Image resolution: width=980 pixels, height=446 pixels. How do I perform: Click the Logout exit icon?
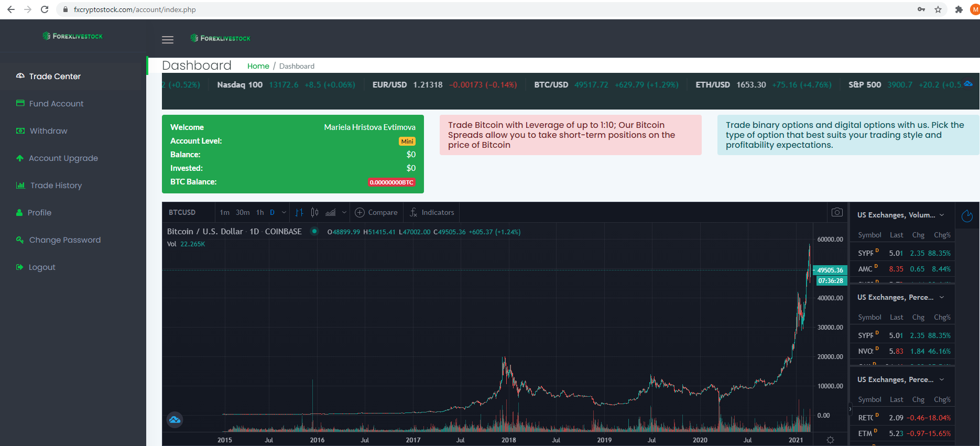(20, 267)
